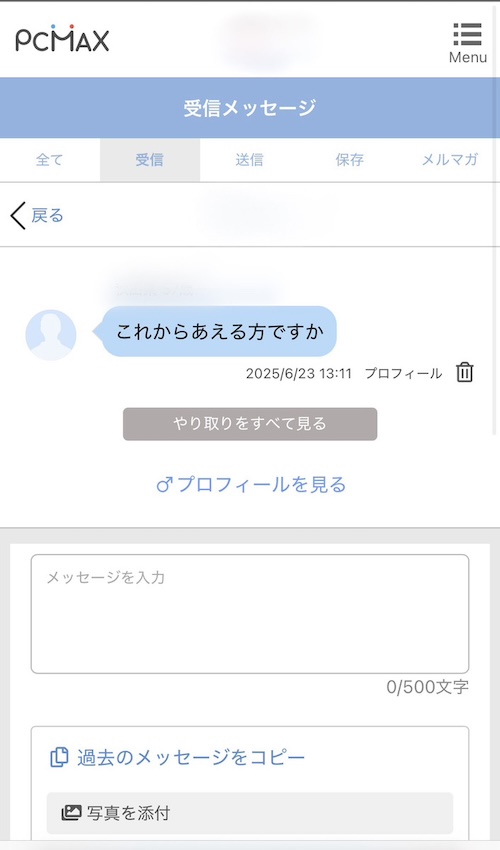Click the 戻る back link
Screen dimensions: 500x850
click(x=47, y=216)
